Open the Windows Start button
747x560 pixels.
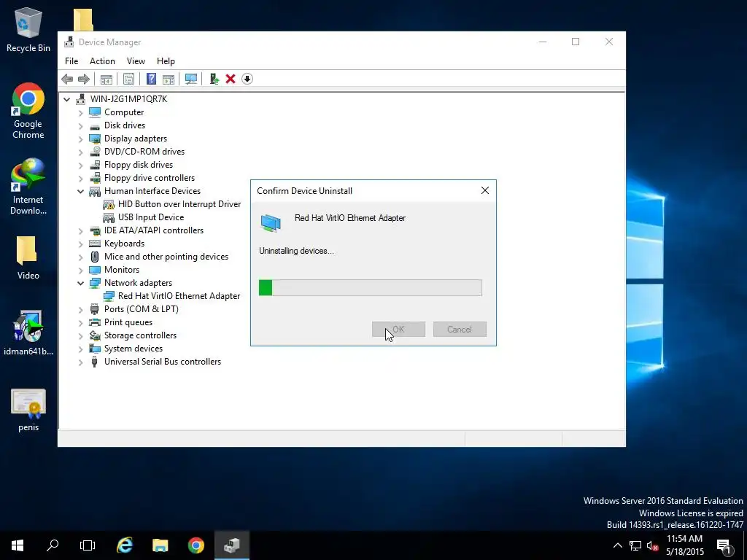18,545
